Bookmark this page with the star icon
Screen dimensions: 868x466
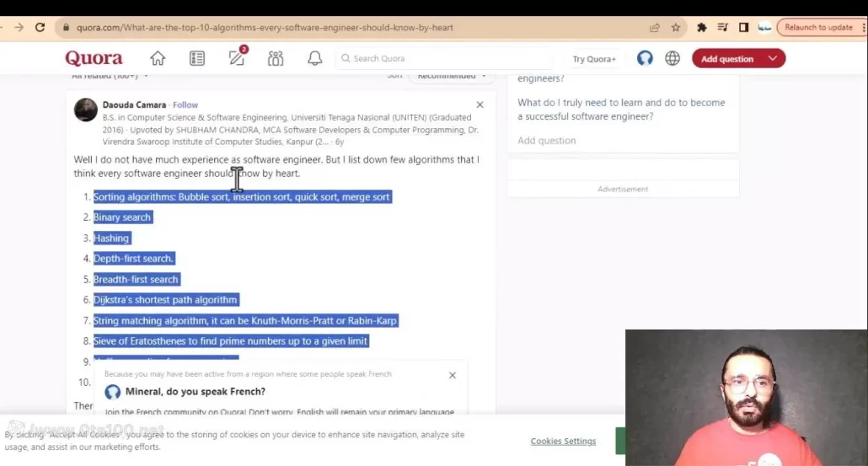point(676,28)
